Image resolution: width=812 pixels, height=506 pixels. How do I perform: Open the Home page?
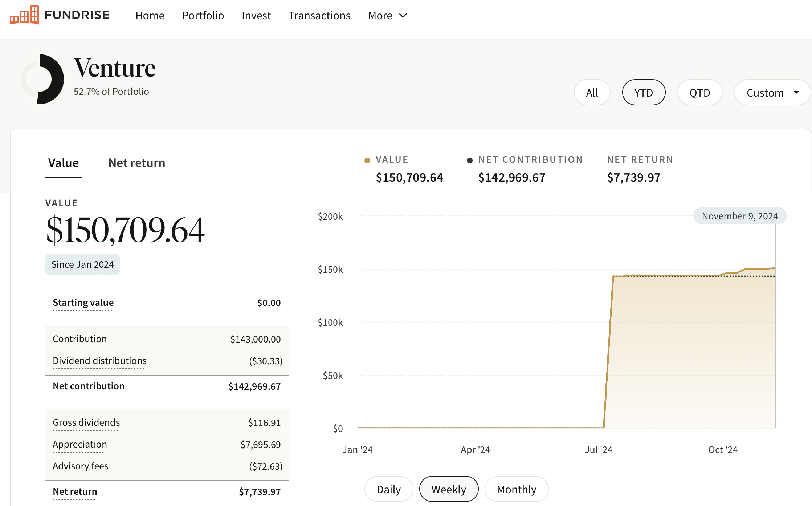(150, 16)
